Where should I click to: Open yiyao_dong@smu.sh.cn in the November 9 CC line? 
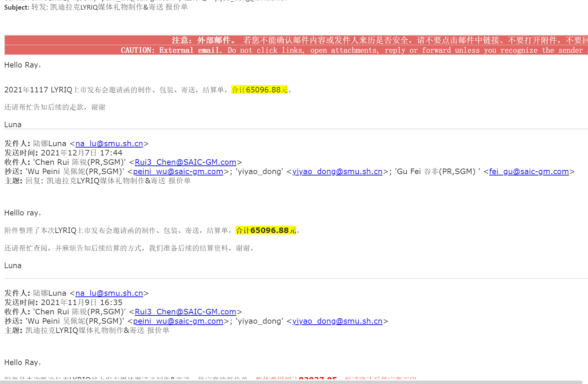pos(337,321)
